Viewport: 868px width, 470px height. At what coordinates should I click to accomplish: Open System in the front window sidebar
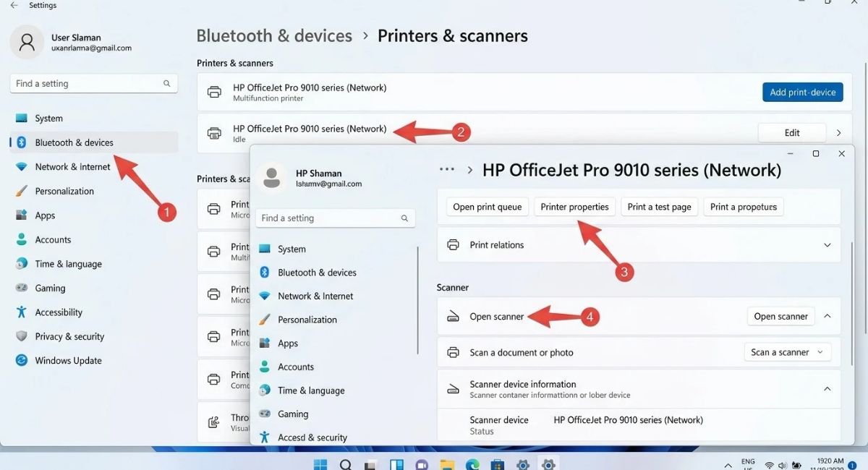pyautogui.click(x=292, y=249)
